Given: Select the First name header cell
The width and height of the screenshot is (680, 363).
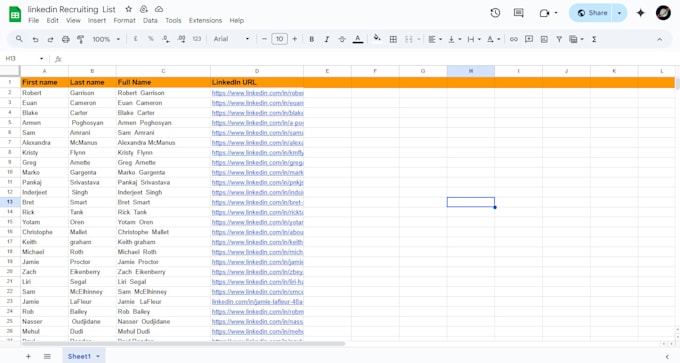Looking at the screenshot, I should click(44, 82).
